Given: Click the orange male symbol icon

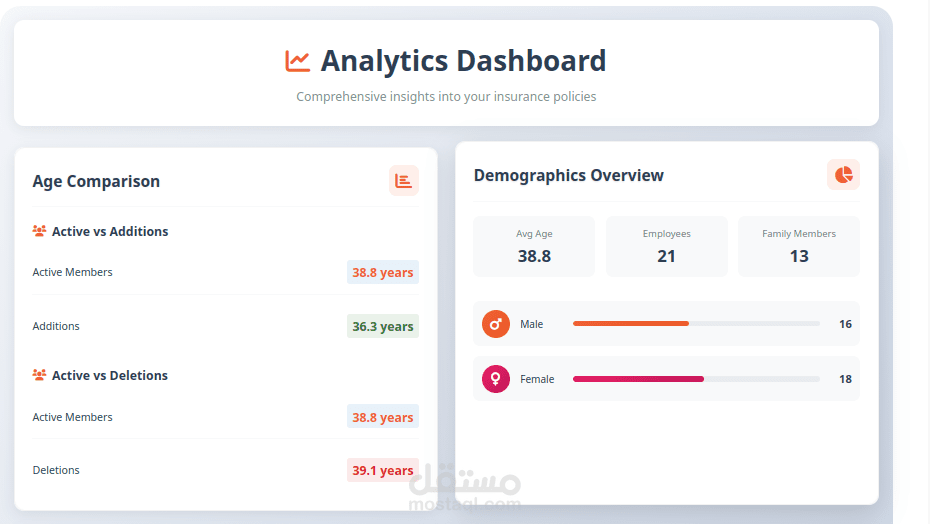Looking at the screenshot, I should (x=496, y=324).
